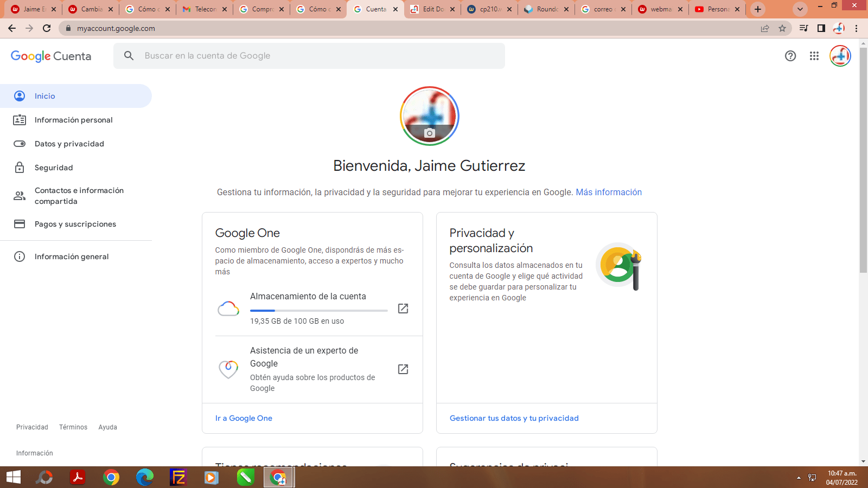Click the Google heart support icon

click(228, 369)
